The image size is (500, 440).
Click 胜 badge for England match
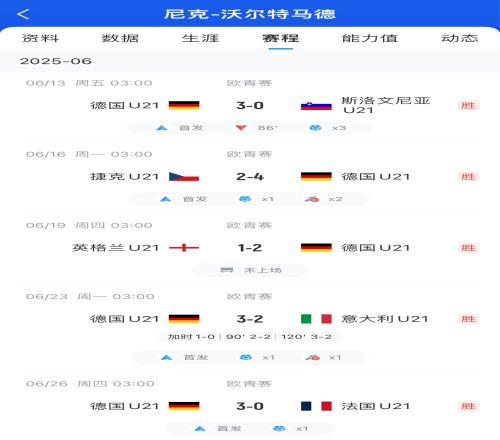click(468, 248)
